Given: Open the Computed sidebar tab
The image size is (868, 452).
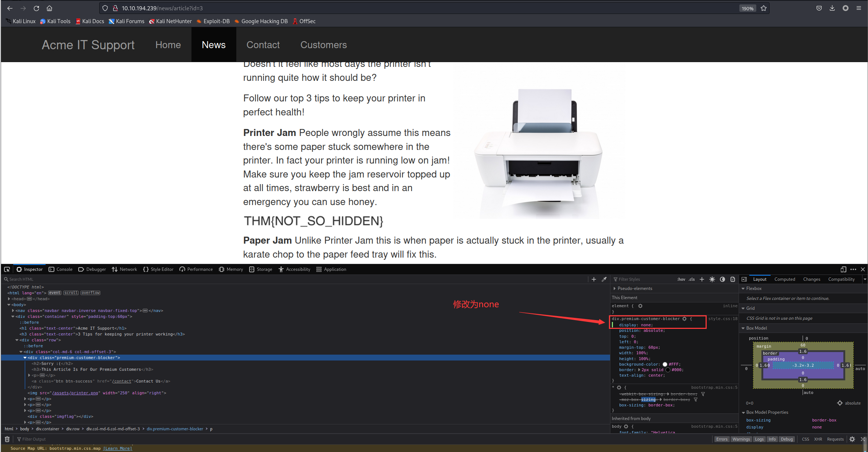Looking at the screenshot, I should [785, 279].
